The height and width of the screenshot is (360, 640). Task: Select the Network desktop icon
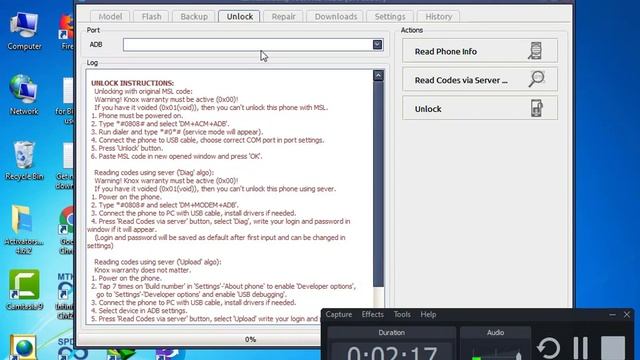click(24, 95)
